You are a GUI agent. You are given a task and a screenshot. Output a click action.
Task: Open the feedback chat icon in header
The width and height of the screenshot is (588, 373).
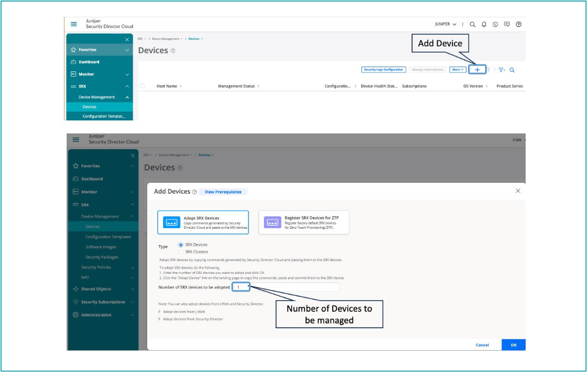point(507,25)
